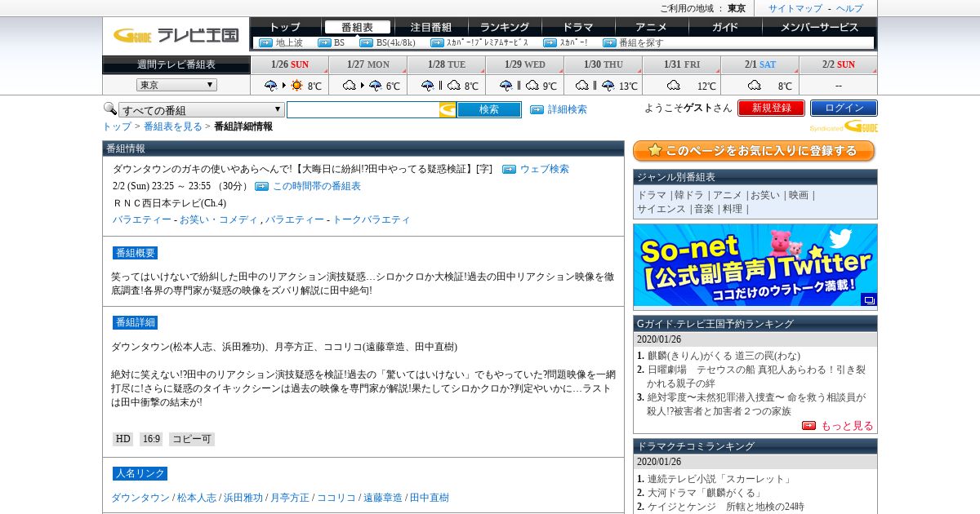This screenshot has width=980, height=514.
Task: Click the ログイン button
Action: coord(844,108)
